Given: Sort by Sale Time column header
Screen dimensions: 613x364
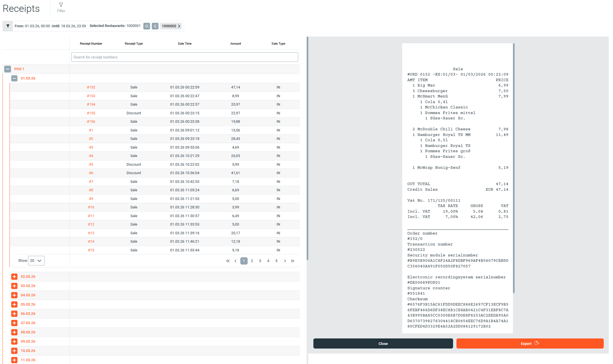Looking at the screenshot, I should tap(185, 44).
